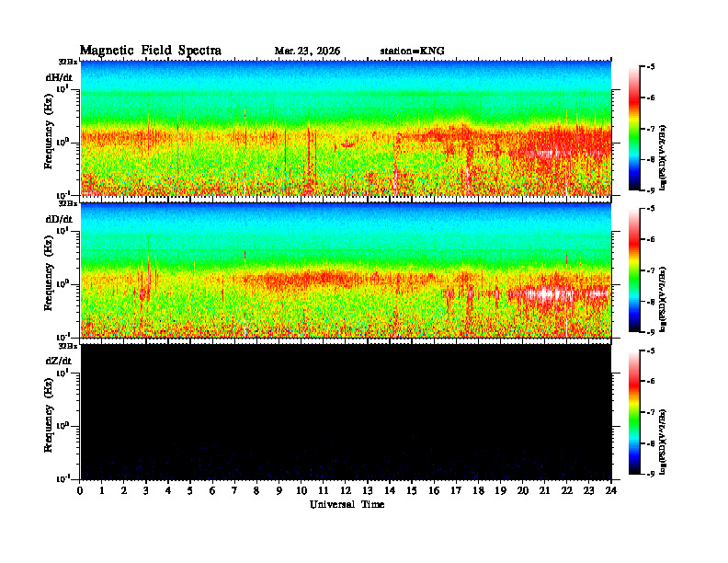Click the black dZ/dt spectrogram plot area
The height and width of the screenshot is (563, 728).
[346, 411]
